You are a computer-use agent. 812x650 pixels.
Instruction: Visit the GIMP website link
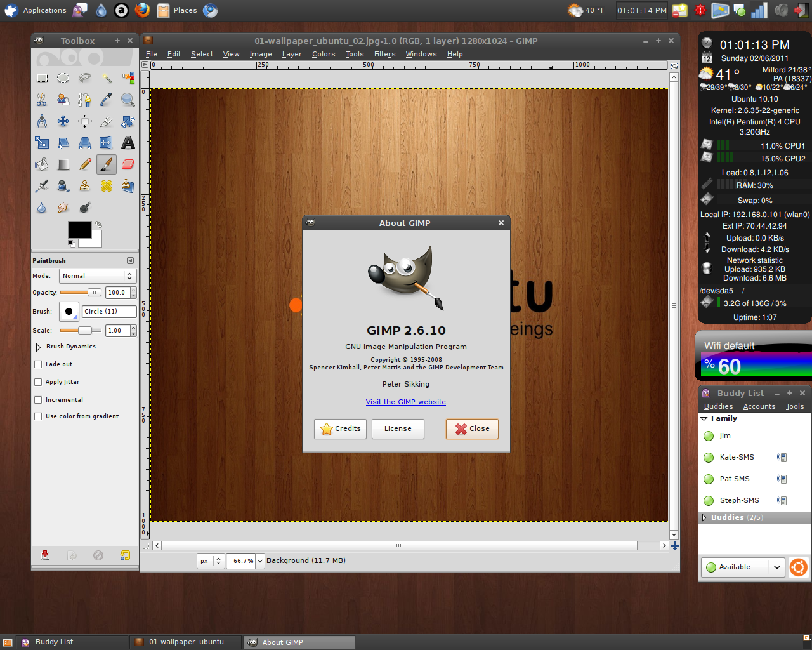[x=406, y=402]
